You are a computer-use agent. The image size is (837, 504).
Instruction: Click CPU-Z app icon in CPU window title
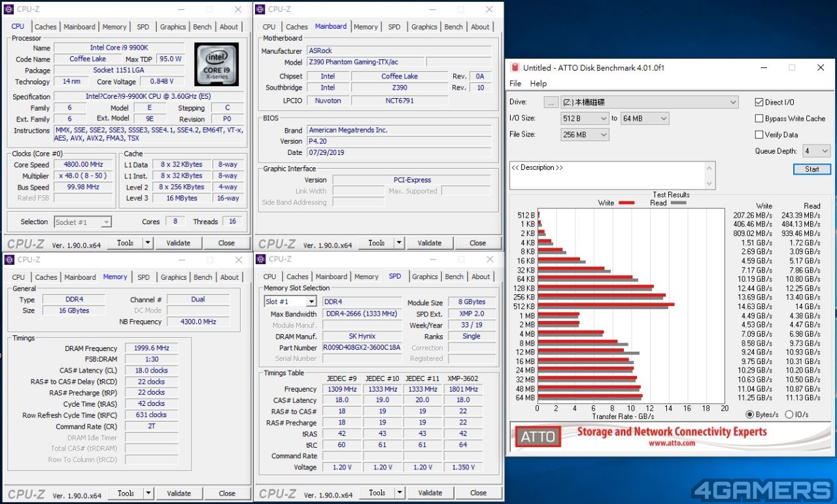tap(9, 9)
